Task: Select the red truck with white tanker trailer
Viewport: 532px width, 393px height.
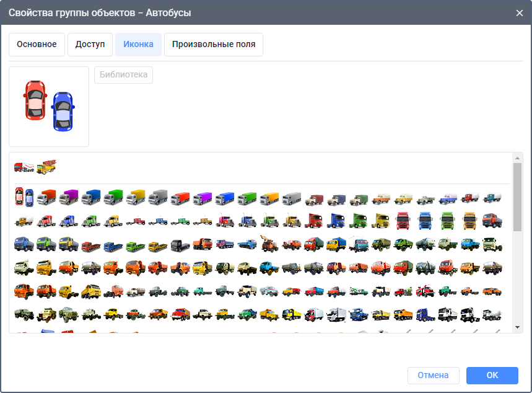Action: [x=24, y=167]
